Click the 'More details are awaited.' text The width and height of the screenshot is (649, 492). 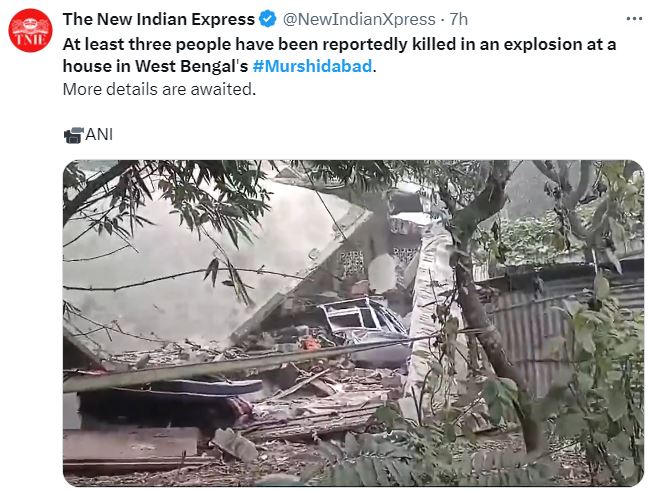pos(159,89)
